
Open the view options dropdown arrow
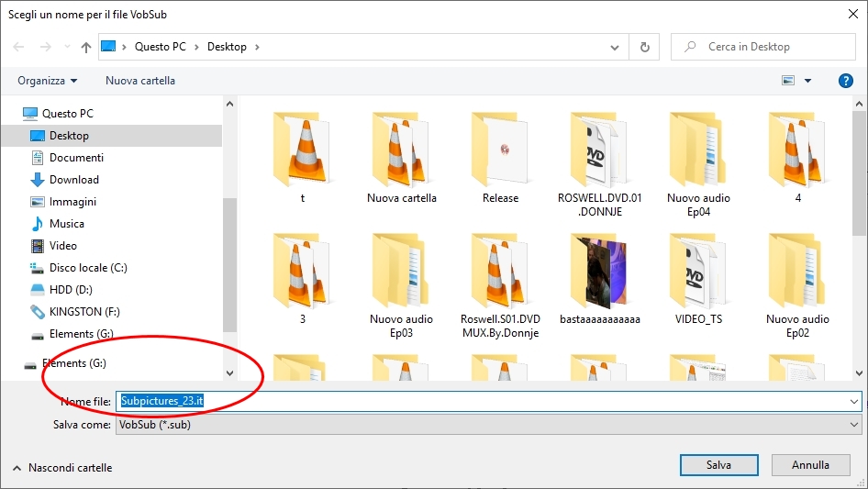click(807, 81)
